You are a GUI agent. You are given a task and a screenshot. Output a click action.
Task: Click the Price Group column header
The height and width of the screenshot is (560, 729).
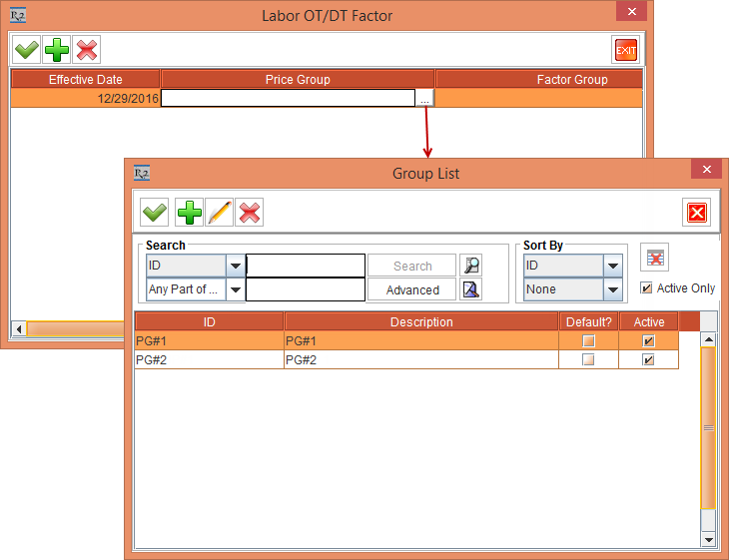coord(298,79)
